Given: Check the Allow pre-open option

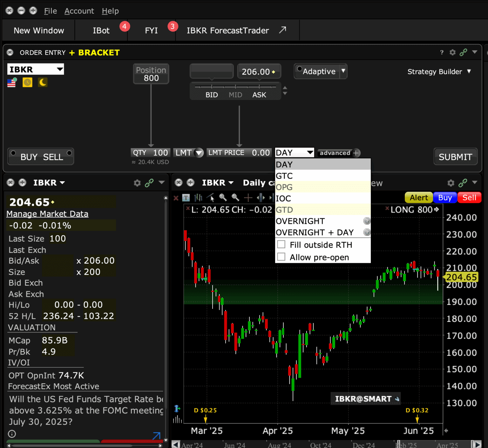Looking at the screenshot, I should [x=281, y=257].
